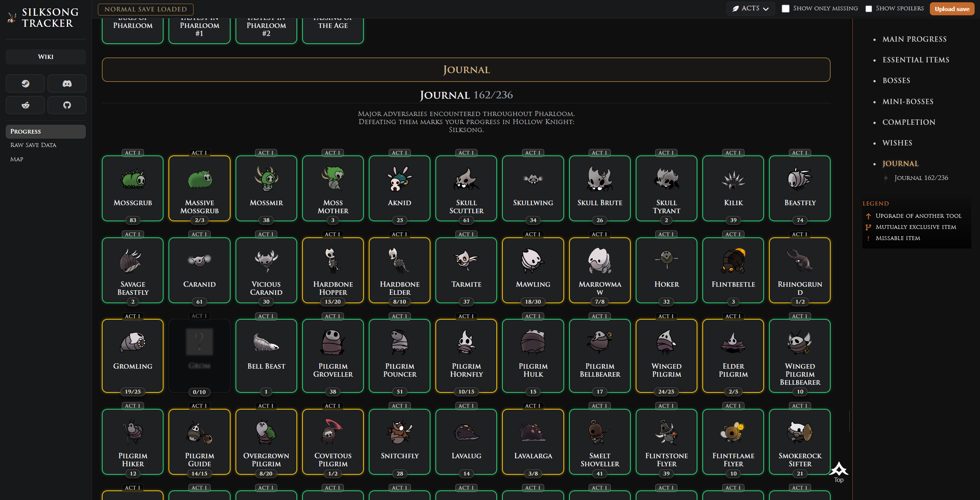Enable Show Spoilers checkbox
This screenshot has height=500, width=980.
869,8
